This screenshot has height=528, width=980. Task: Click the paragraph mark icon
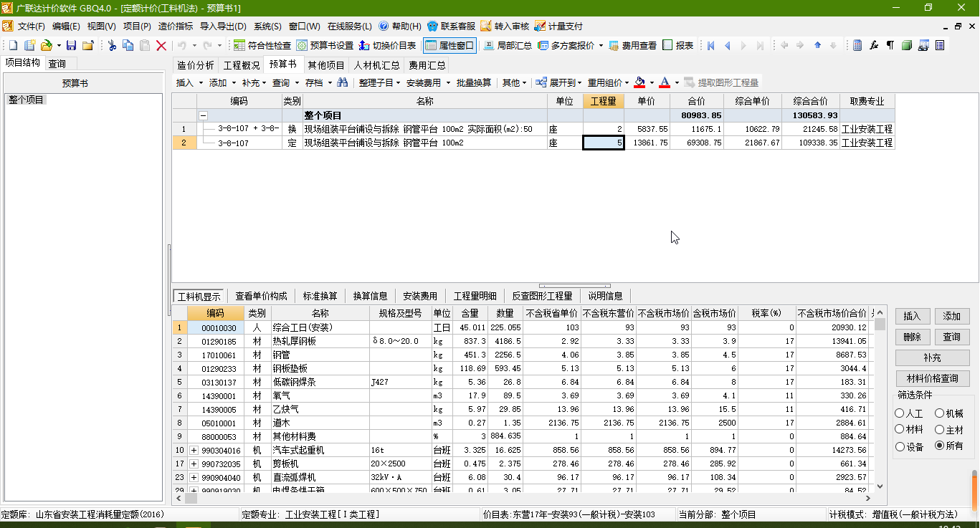pyautogui.click(x=890, y=45)
